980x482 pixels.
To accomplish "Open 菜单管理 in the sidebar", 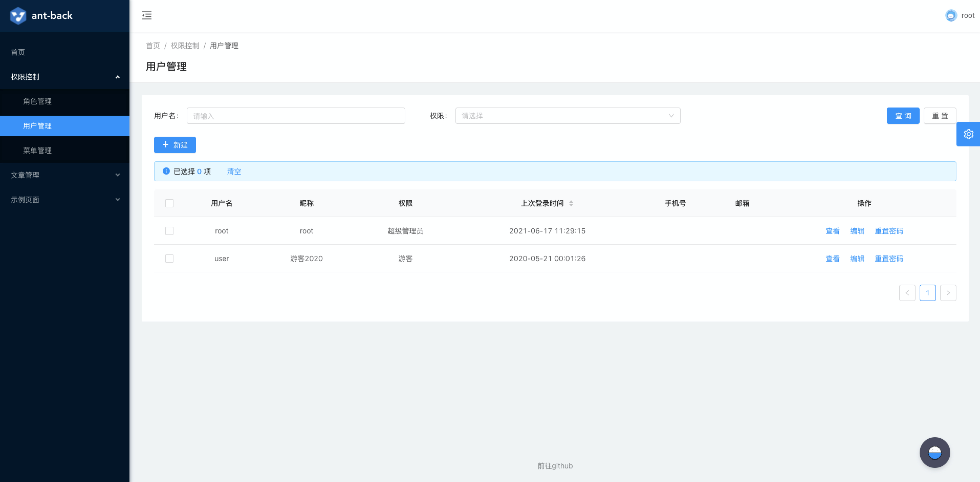I will click(x=37, y=151).
